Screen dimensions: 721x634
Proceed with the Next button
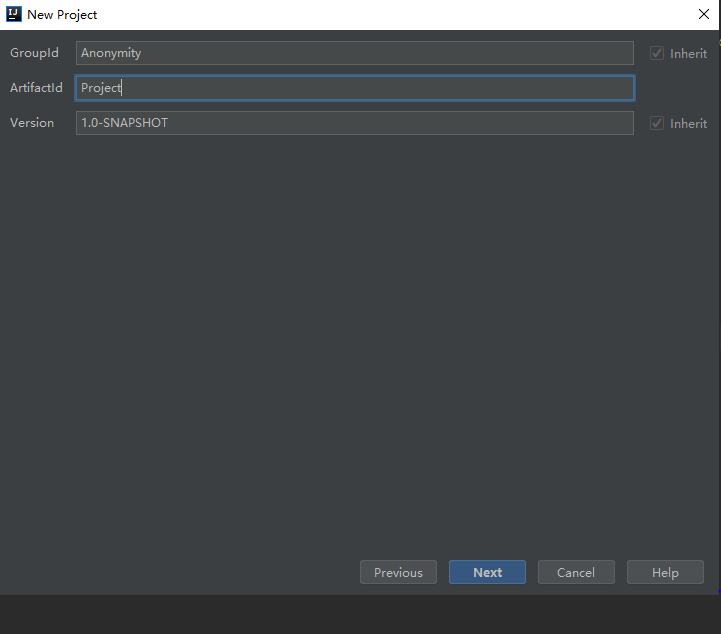pos(487,572)
